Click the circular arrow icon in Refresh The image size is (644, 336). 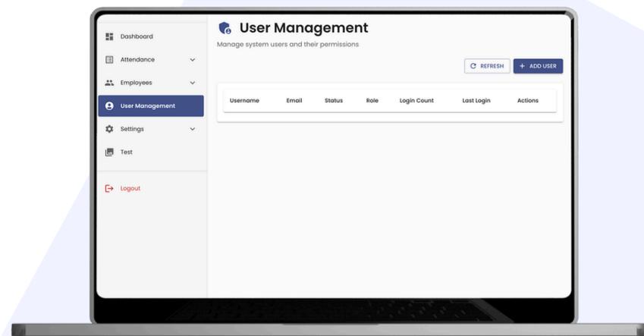click(473, 66)
